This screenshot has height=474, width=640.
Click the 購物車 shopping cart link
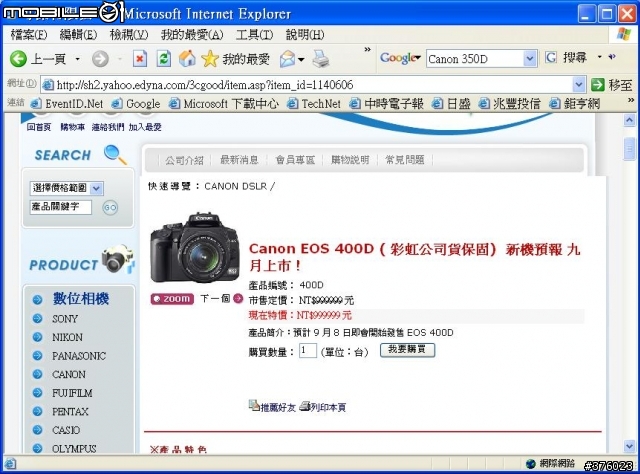[72, 127]
